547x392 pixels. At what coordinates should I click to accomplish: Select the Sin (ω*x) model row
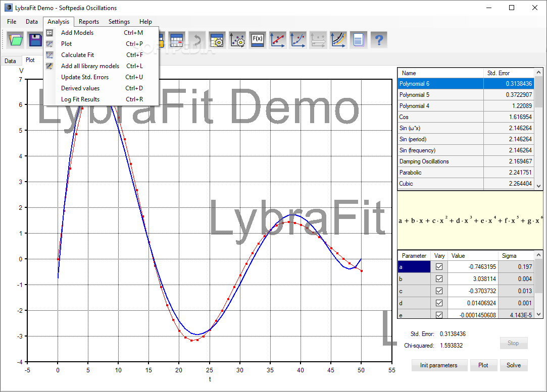466,128
